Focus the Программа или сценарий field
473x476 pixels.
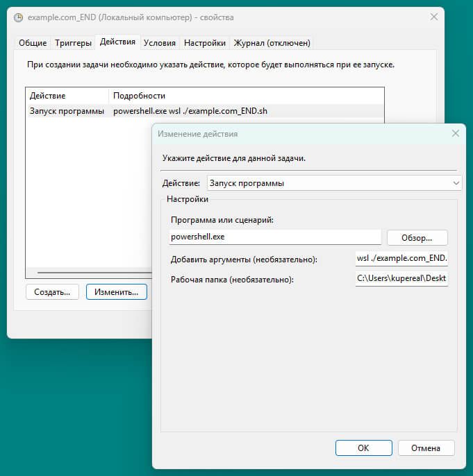(x=275, y=237)
